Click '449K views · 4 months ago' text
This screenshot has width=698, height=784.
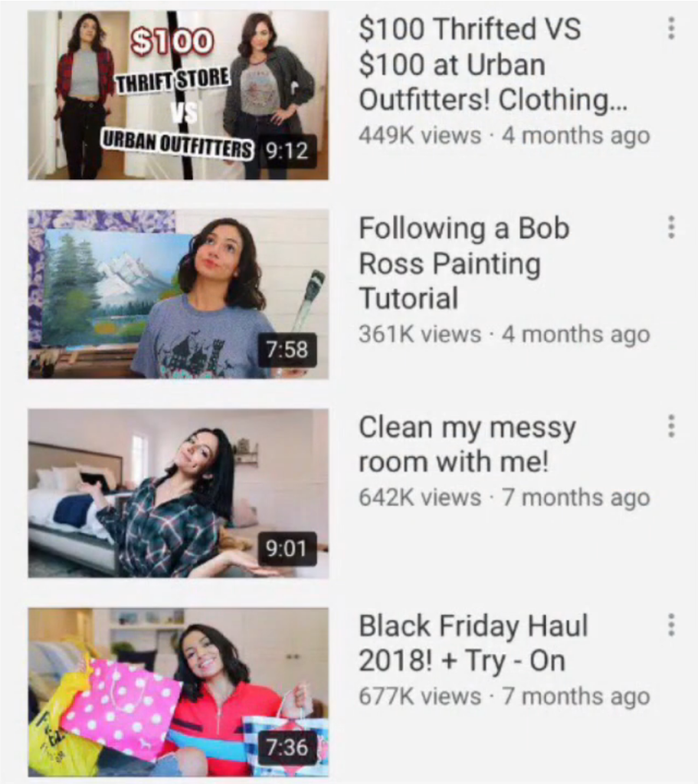504,136
